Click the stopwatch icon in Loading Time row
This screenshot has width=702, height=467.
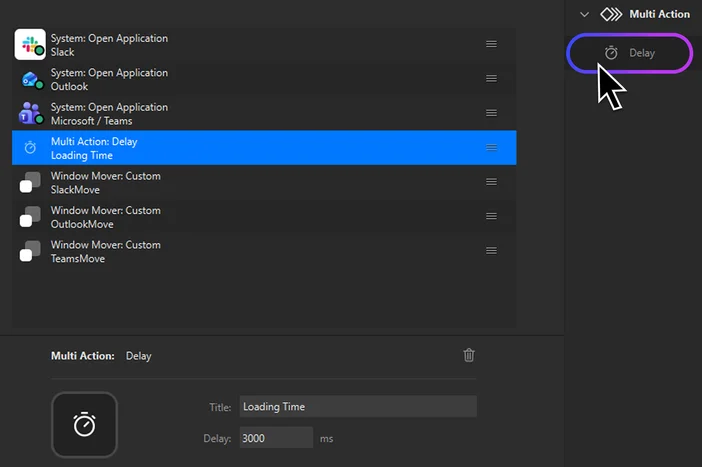[30, 147]
